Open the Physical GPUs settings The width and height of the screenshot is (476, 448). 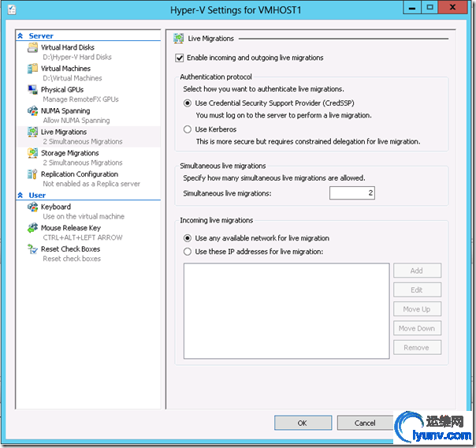pyautogui.click(x=62, y=90)
